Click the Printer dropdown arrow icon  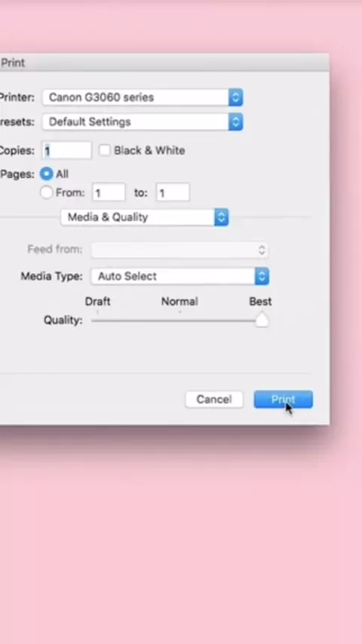235,97
